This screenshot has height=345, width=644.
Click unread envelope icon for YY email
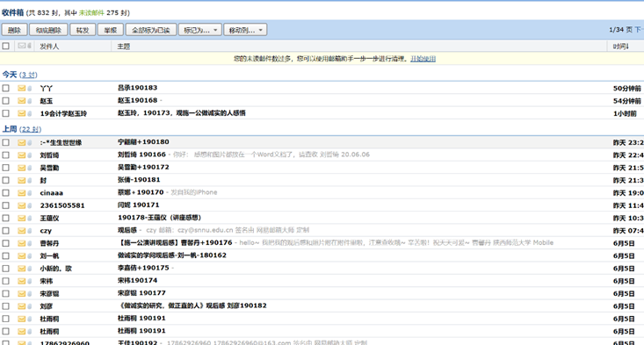[21, 88]
